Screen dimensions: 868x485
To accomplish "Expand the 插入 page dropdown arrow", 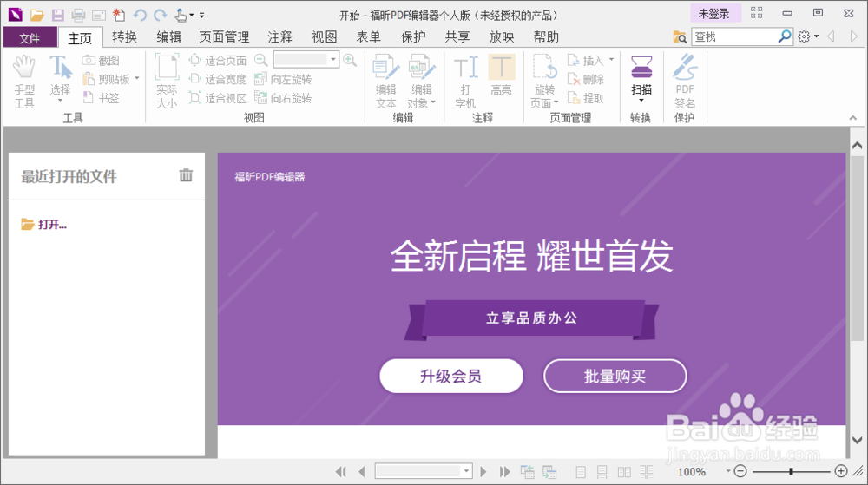I will (x=611, y=59).
